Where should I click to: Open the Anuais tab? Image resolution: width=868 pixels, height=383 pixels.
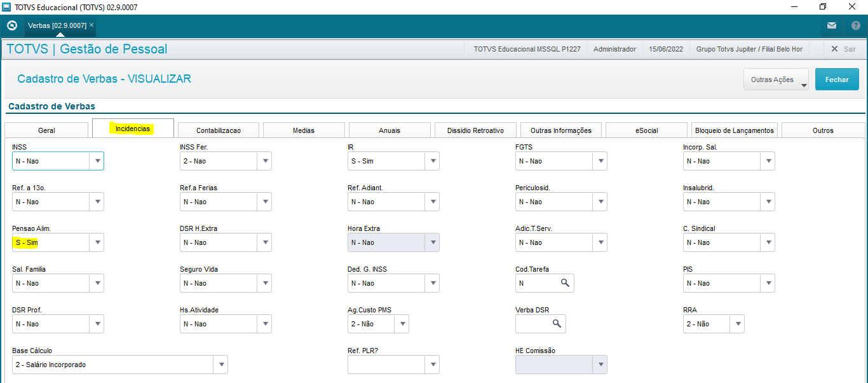(390, 130)
